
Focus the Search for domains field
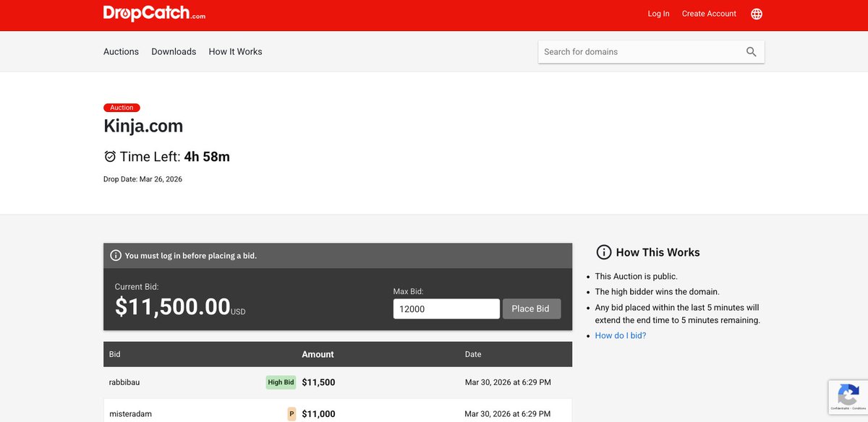pos(641,52)
